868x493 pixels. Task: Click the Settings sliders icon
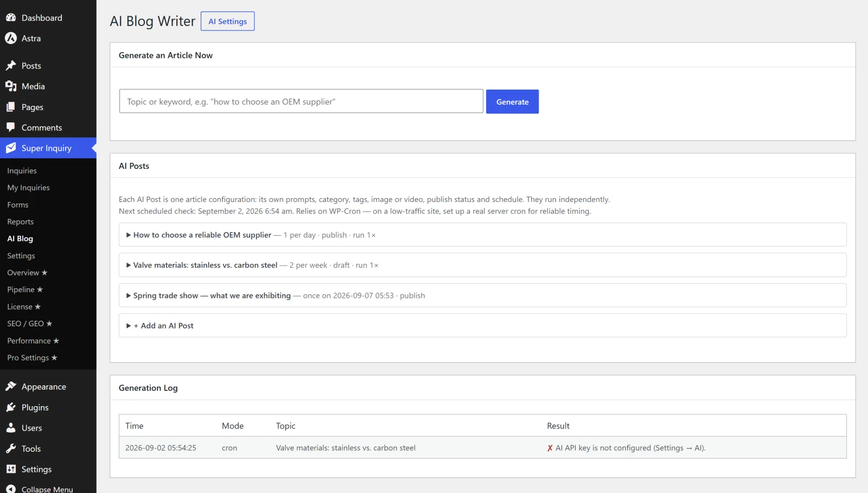click(11, 469)
